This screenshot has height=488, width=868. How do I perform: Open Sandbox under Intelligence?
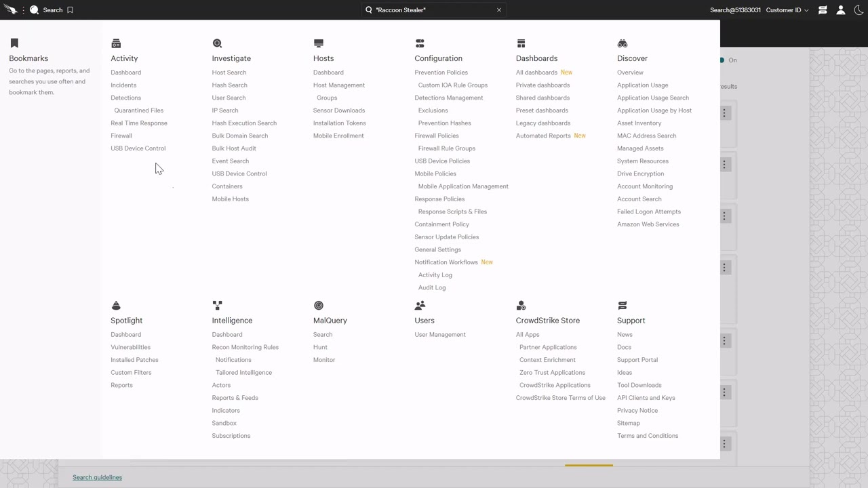(224, 423)
